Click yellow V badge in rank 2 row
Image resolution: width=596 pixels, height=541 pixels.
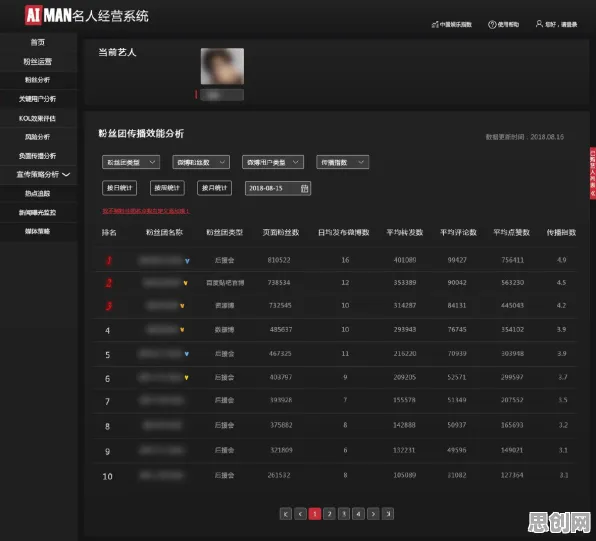click(x=185, y=283)
